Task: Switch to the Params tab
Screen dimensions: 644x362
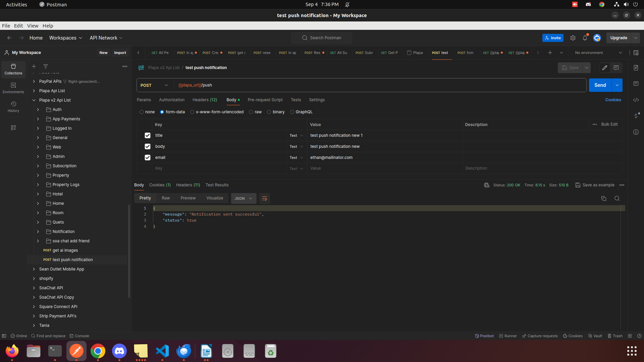Action: click(x=144, y=100)
